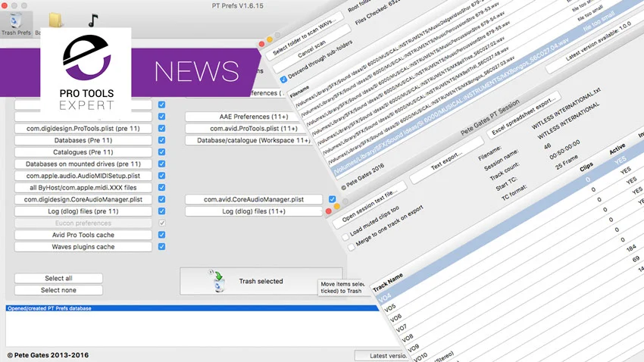Screen dimensions: 644x362
Task: Toggle com.avid.CoreAudioManager.plist checkbox
Action: tap(332, 199)
